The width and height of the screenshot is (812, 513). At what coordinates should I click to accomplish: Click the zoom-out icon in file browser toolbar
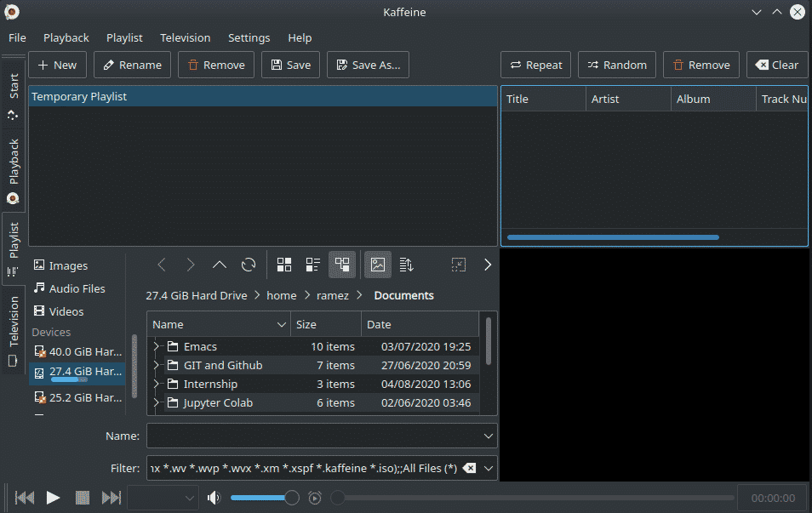pos(458,265)
